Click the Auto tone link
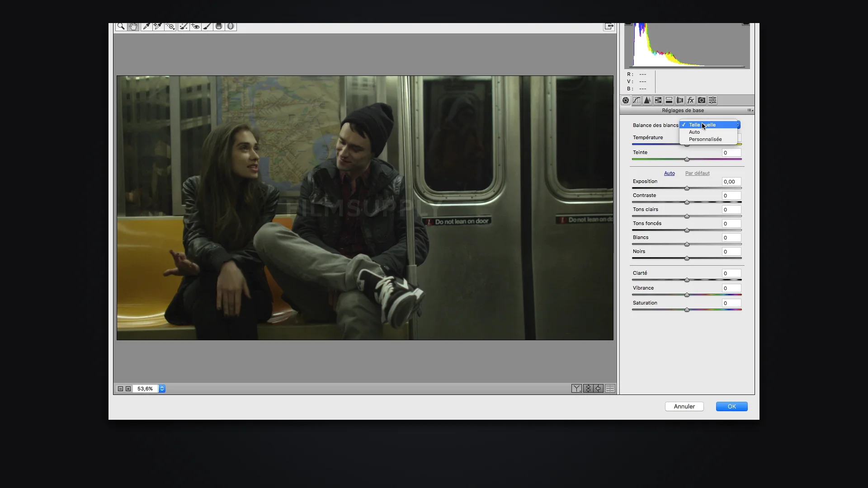 click(669, 173)
